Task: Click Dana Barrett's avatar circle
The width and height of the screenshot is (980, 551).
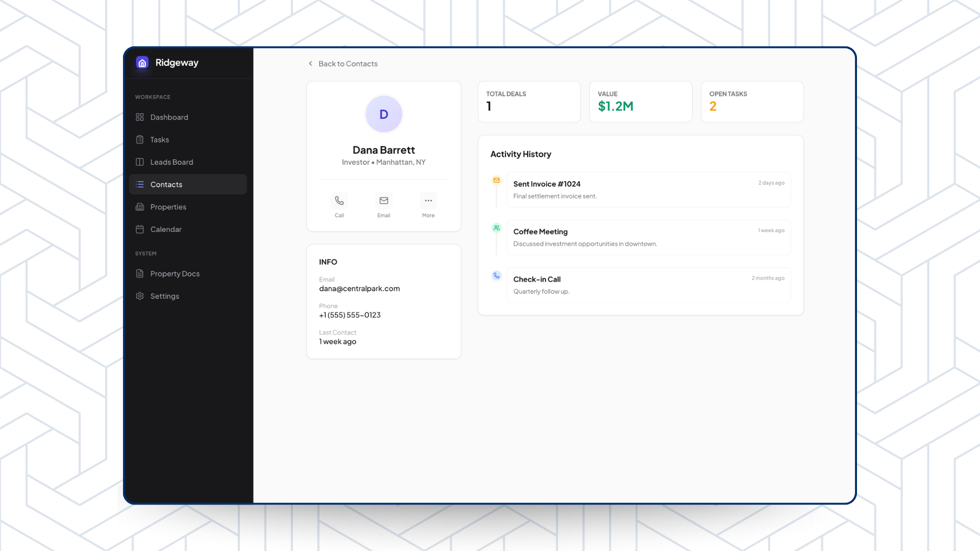Action: 384,114
